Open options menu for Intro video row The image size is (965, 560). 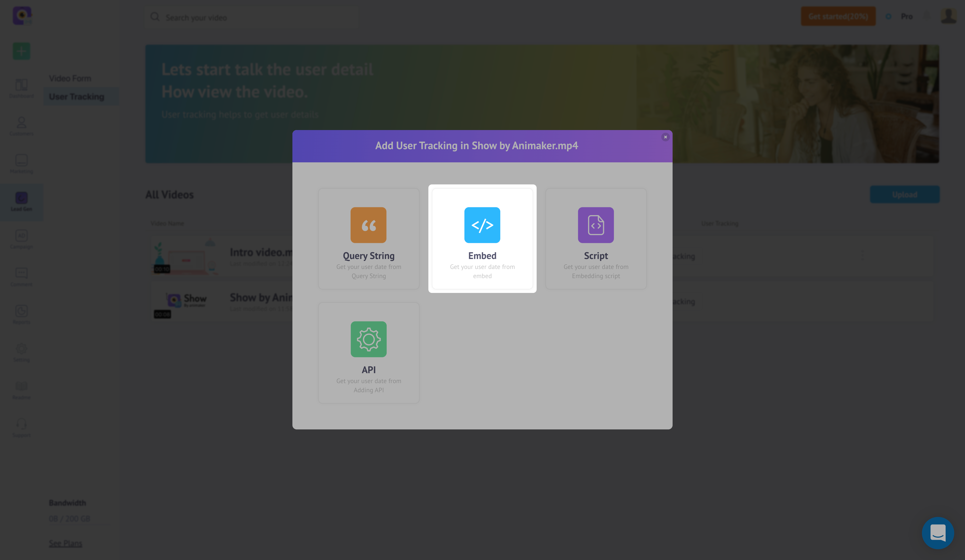tap(862, 255)
